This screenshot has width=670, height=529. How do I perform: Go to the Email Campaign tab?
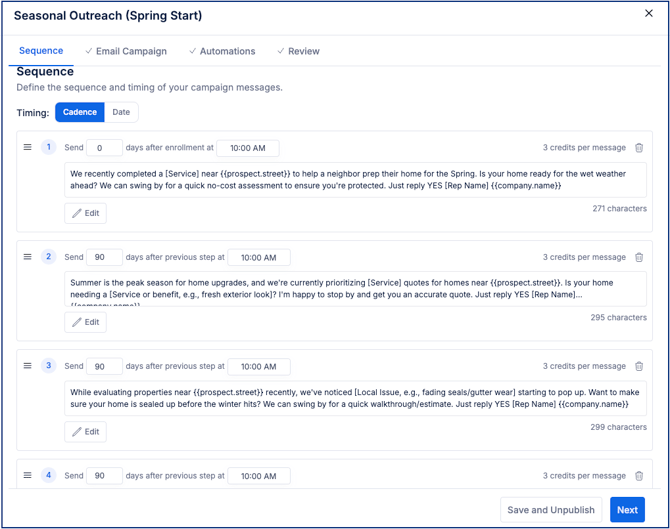[x=126, y=51]
